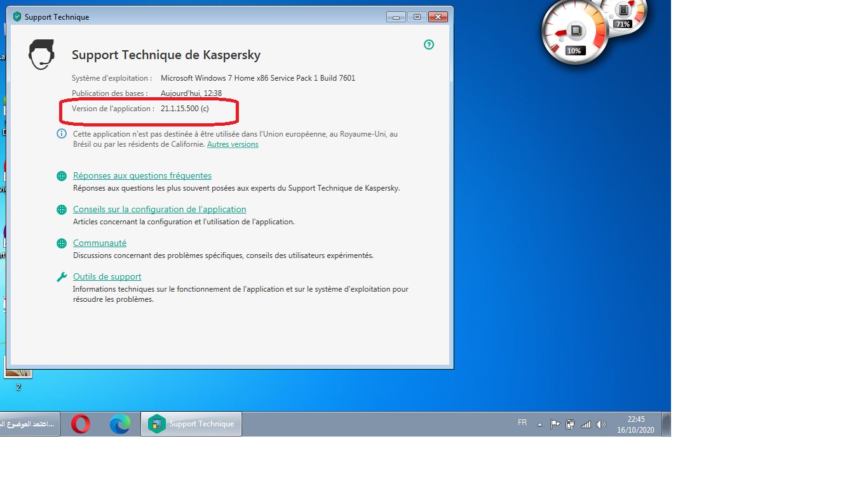Launch Opera browser from the taskbar
Image resolution: width=868 pixels, height=488 pixels.
pos(81,424)
